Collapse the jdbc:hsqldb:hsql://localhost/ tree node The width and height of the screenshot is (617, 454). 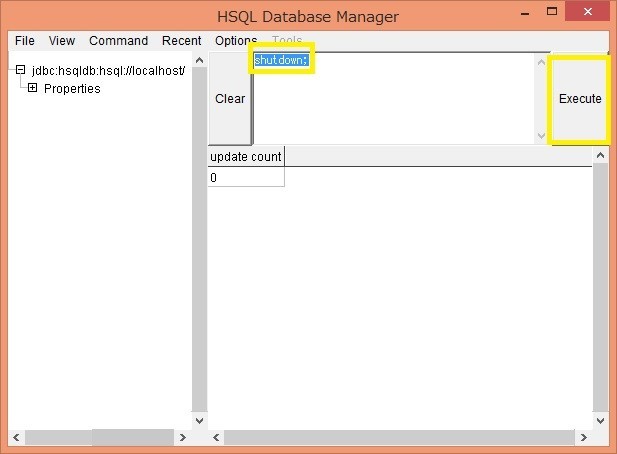[20, 70]
